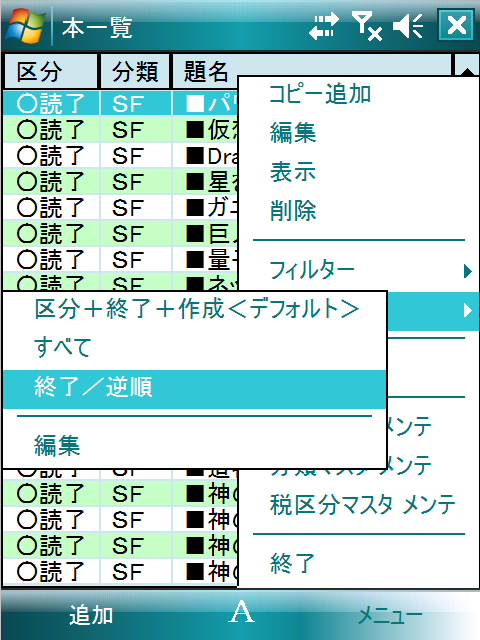Close the 本一覧 window with X

pos(456,25)
